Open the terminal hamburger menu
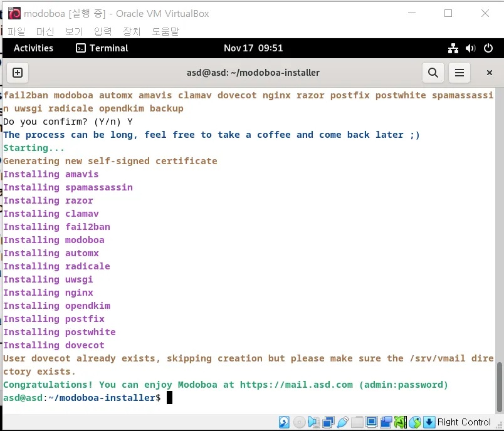Viewport: 504px width, 431px height. pyautogui.click(x=459, y=73)
